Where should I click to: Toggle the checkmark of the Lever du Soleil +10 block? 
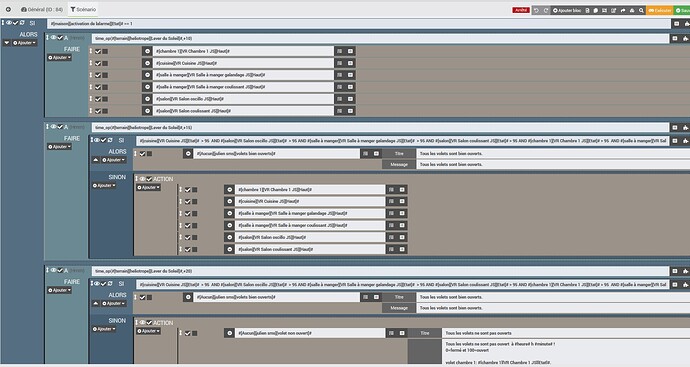(60, 38)
